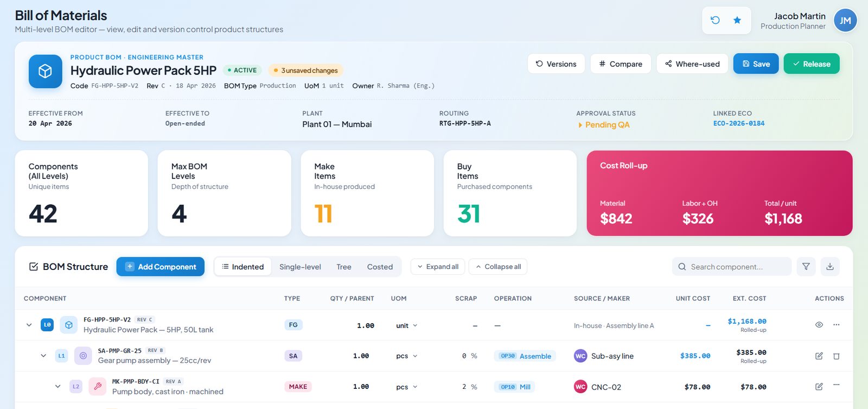
Task: Open UoM dropdown for FG-HPP-5HP-V2 row
Action: click(x=407, y=325)
